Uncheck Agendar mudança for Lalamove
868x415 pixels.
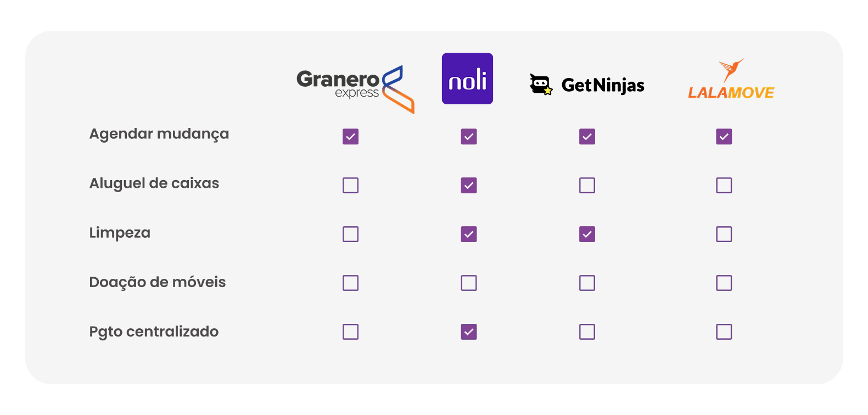pyautogui.click(x=724, y=137)
